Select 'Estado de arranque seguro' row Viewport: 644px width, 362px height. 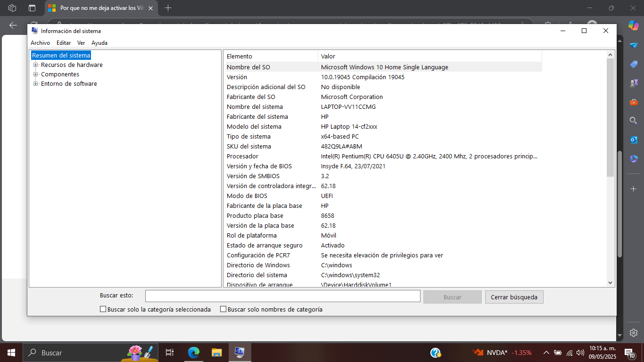click(x=384, y=245)
